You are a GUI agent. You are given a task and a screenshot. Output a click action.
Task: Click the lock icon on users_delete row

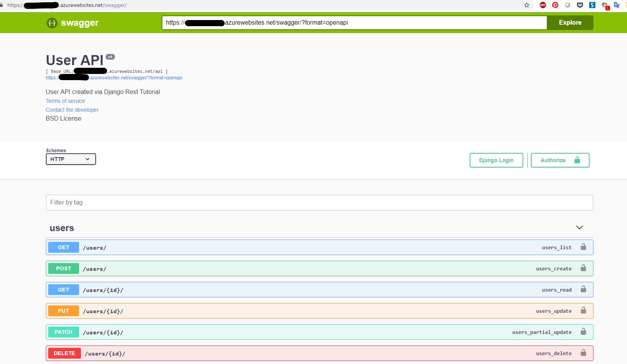coord(583,353)
